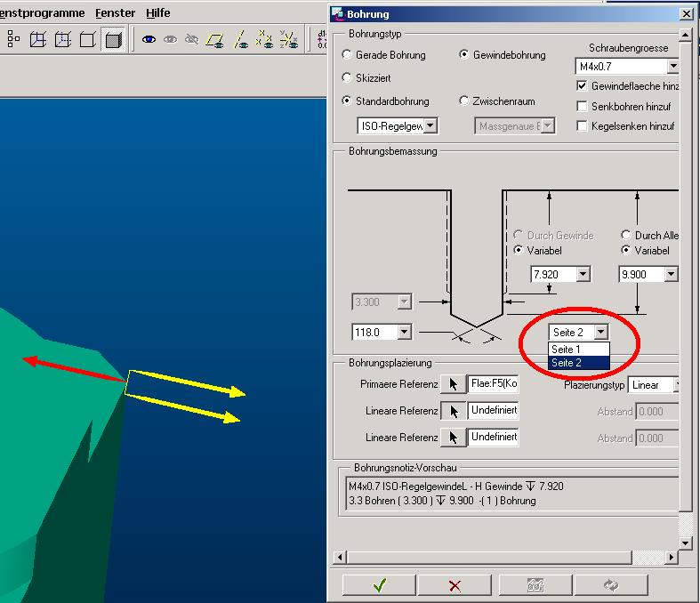Click the dialog's horizontal scrollbar track
The height and width of the screenshot is (603, 700).
pyautogui.click(x=648, y=557)
